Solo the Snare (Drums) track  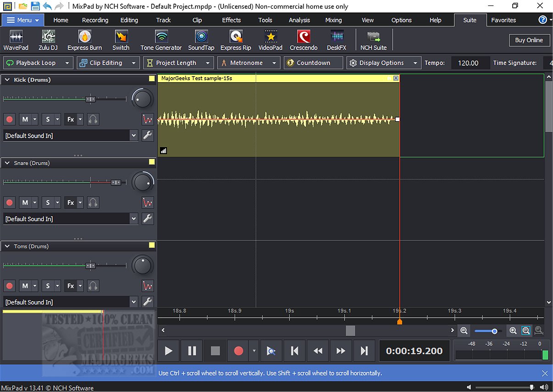(48, 202)
